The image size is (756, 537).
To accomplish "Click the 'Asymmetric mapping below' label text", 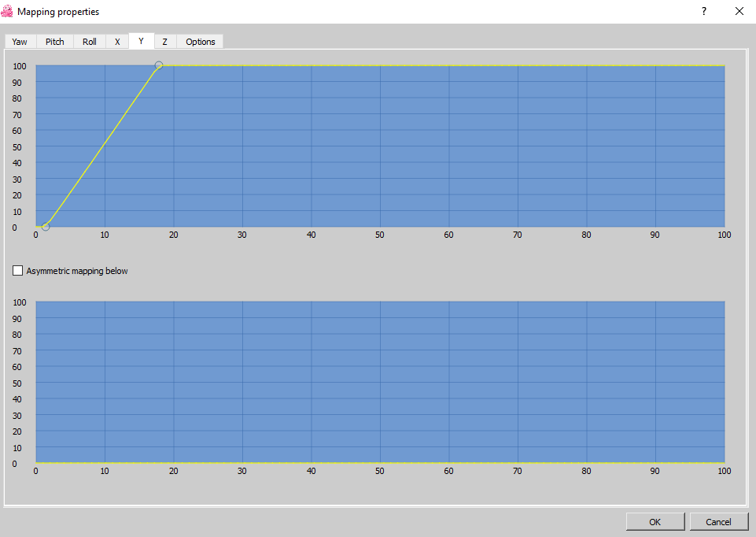I will [77, 271].
